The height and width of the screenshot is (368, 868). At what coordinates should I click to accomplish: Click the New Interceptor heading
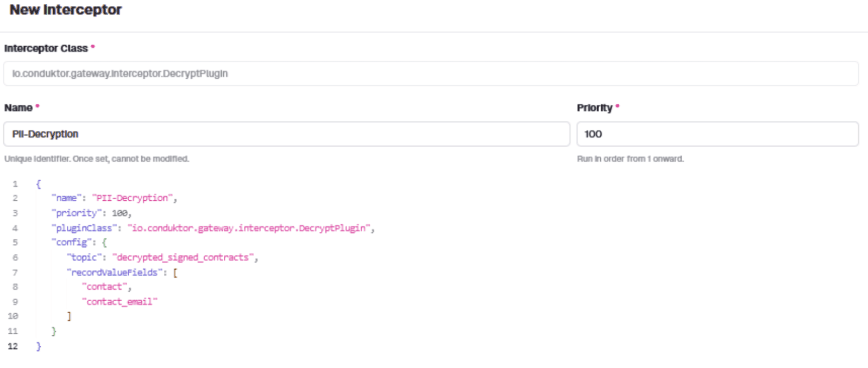coord(66,10)
